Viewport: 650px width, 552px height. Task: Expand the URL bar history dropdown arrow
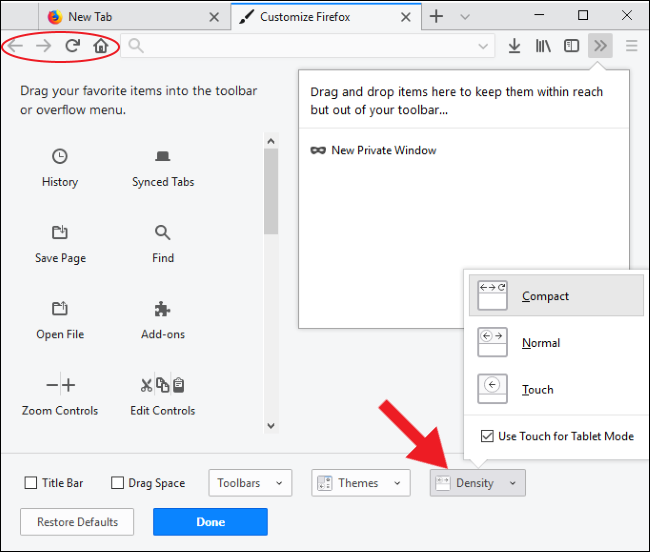(483, 46)
